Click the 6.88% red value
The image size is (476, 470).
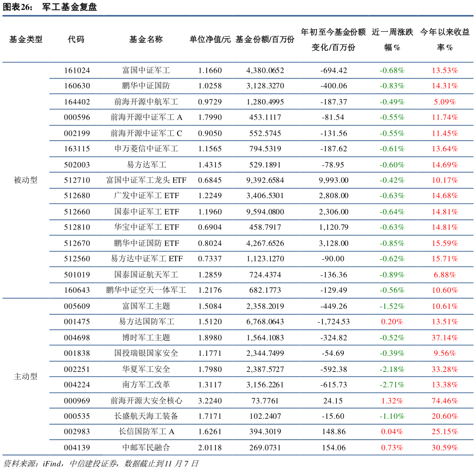tap(444, 275)
